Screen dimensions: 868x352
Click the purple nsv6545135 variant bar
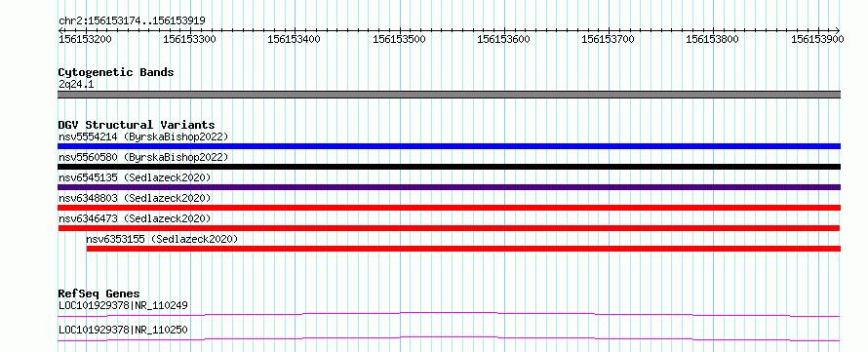click(x=449, y=187)
